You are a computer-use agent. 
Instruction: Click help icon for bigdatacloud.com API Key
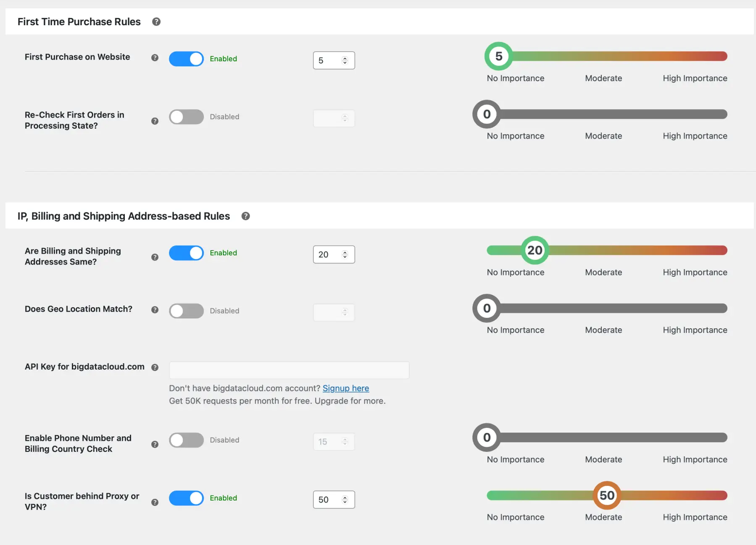tap(155, 367)
